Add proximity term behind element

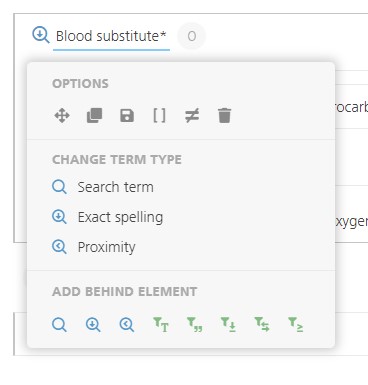coord(127,324)
